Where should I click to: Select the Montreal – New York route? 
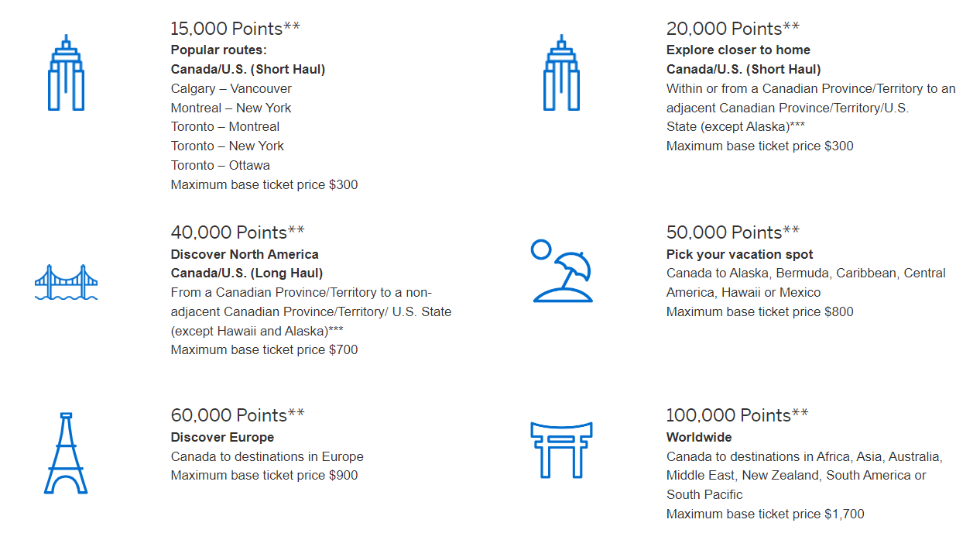click(x=231, y=108)
